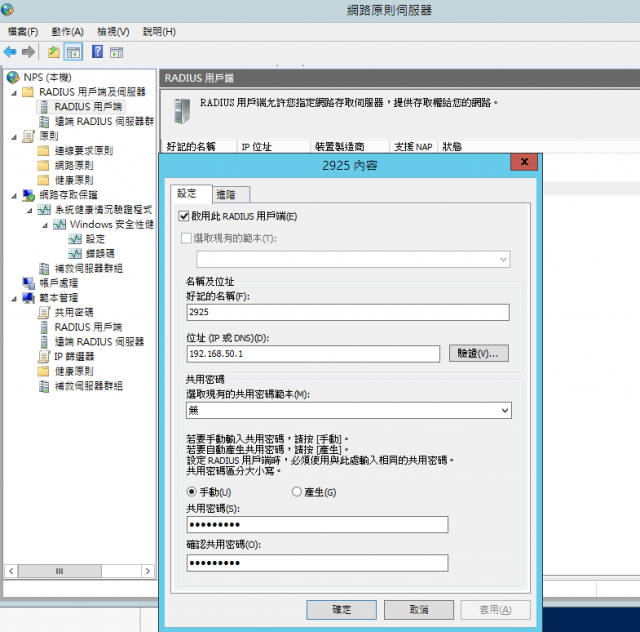Click the 範本管理 computer icon

point(29,298)
